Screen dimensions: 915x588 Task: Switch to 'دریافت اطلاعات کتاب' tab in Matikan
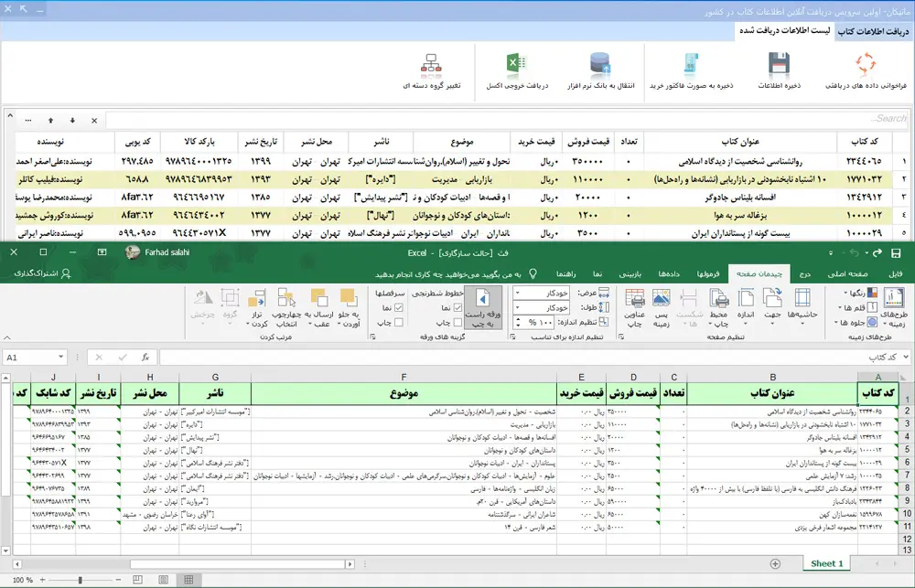874,31
